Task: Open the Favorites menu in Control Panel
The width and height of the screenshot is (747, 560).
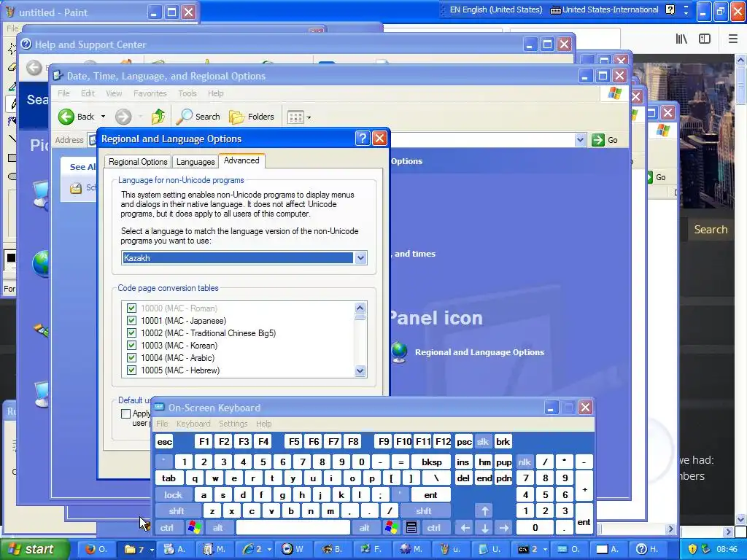Action: point(150,93)
